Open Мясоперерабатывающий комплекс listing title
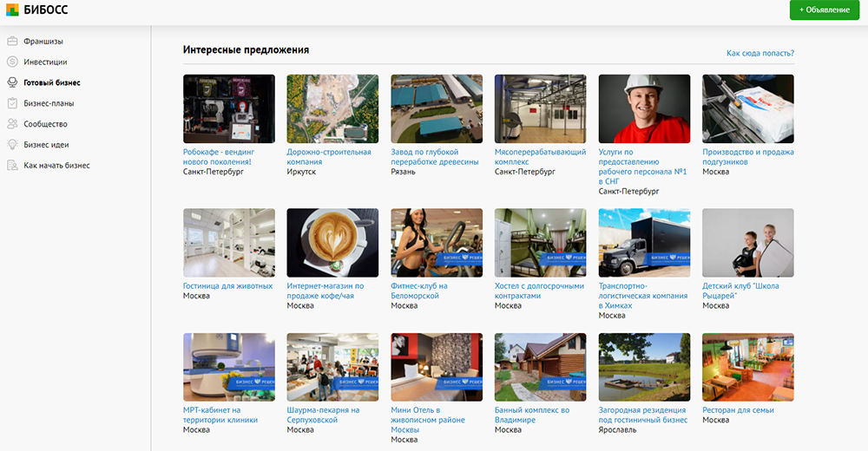Viewport: 868px width, 451px height. (540, 157)
